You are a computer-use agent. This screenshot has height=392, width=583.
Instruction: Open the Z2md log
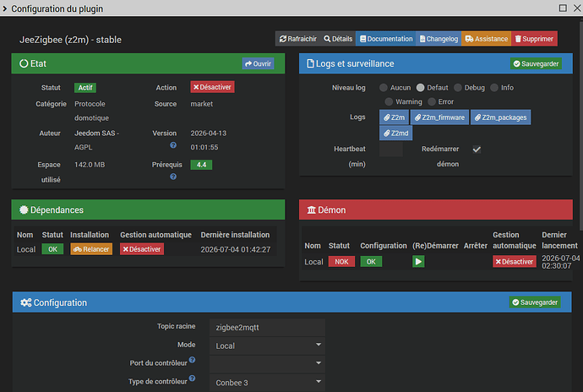pos(396,133)
